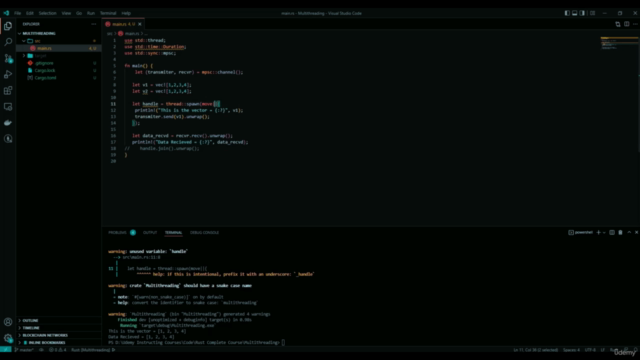Image resolution: width=640 pixels, height=360 pixels.
Task: Toggle the bottom panel layout
Action: 575,13
